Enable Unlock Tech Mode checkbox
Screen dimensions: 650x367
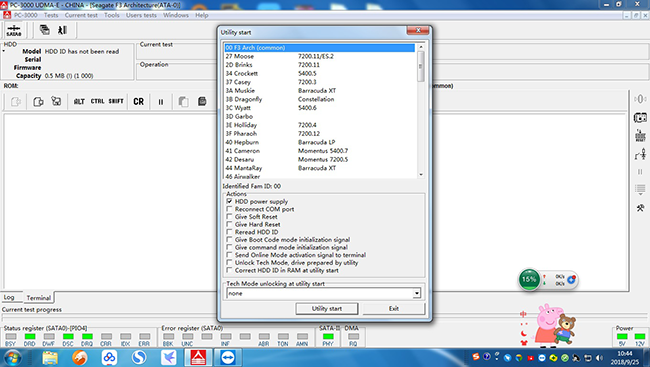point(229,262)
